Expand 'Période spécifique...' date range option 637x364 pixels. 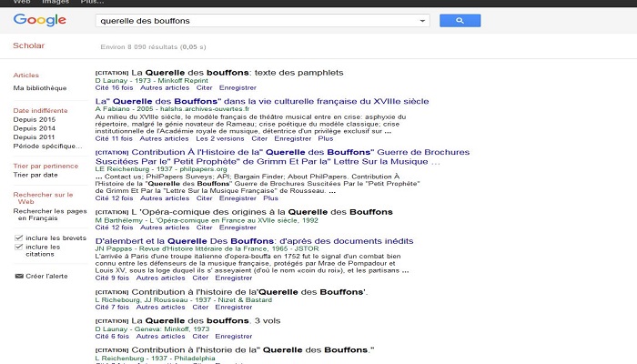[x=47, y=146]
